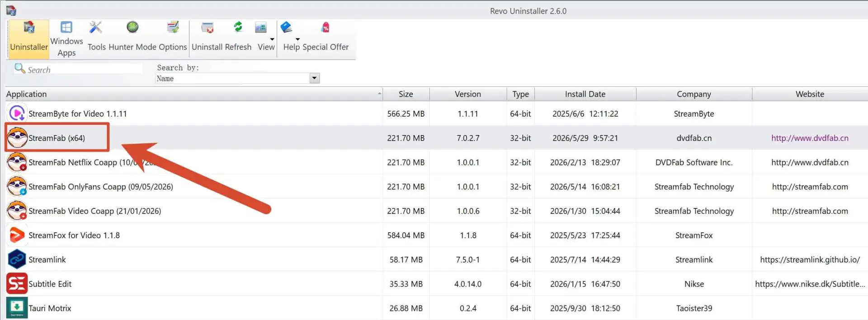The height and width of the screenshot is (320, 868).
Task: Click the version 7.5.0-1 cell
Action: tap(468, 259)
